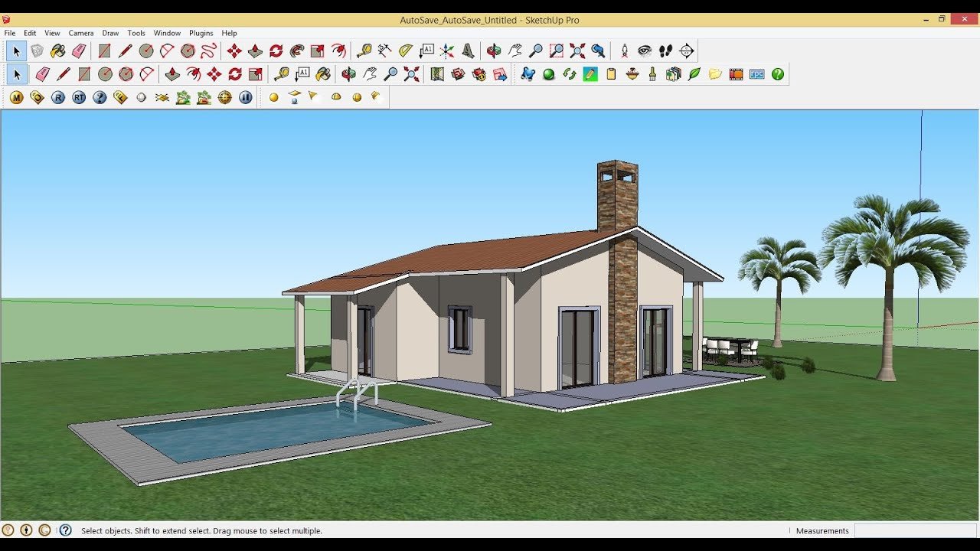Add a V-Ray spotlight from the light toolbar
This screenshot has width=980, height=551.
[313, 96]
